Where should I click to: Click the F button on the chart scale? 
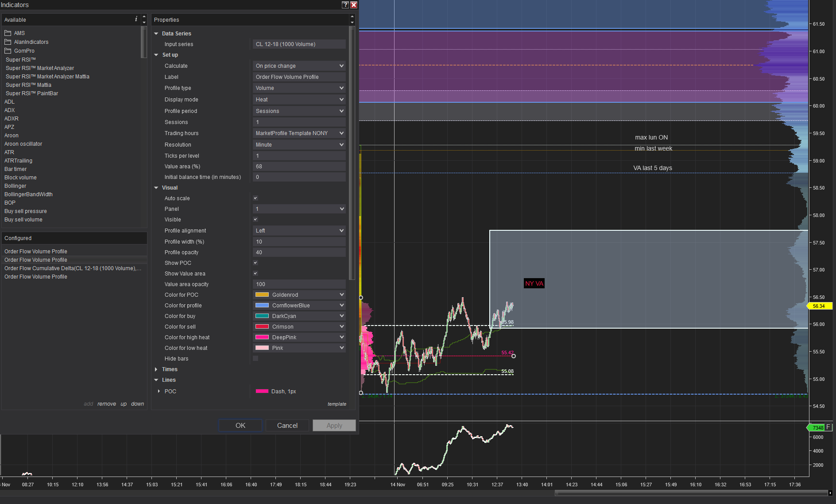coord(828,427)
